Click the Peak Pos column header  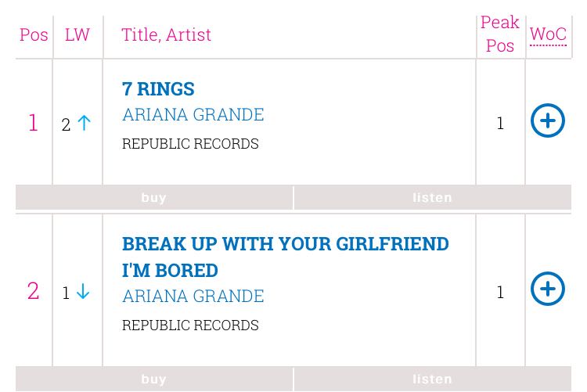tap(500, 34)
